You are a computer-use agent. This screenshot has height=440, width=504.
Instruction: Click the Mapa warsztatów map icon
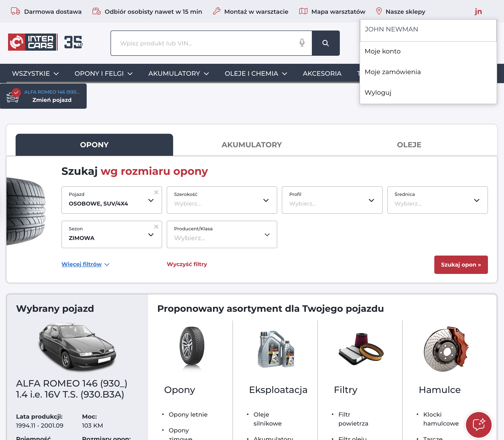(303, 11)
